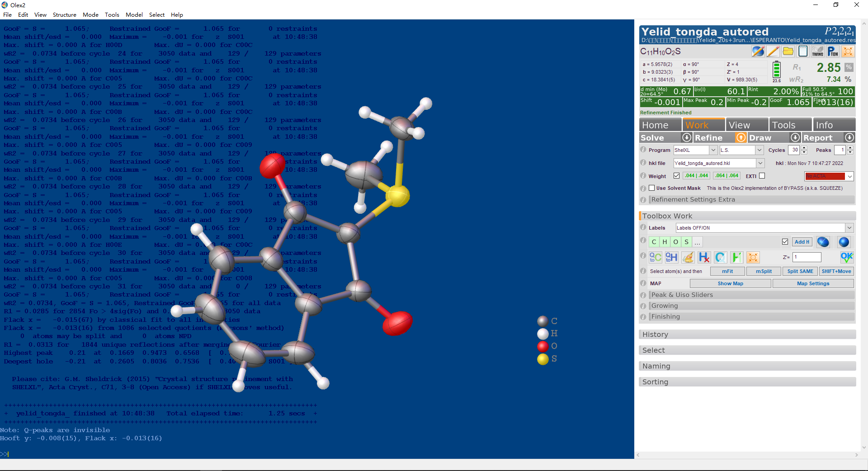Enable Use Solvent Mask checkbox
Screen dimensions: 868x471
tap(651, 188)
